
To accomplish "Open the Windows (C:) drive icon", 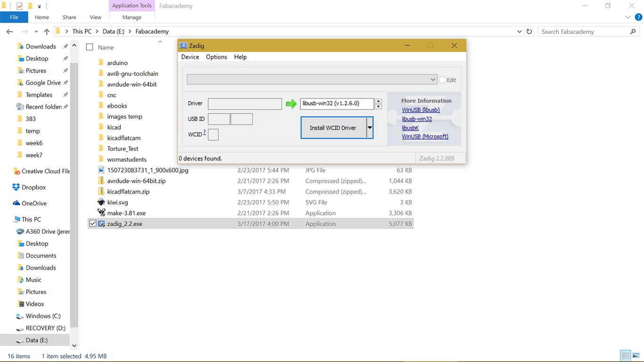I will [x=20, y=316].
